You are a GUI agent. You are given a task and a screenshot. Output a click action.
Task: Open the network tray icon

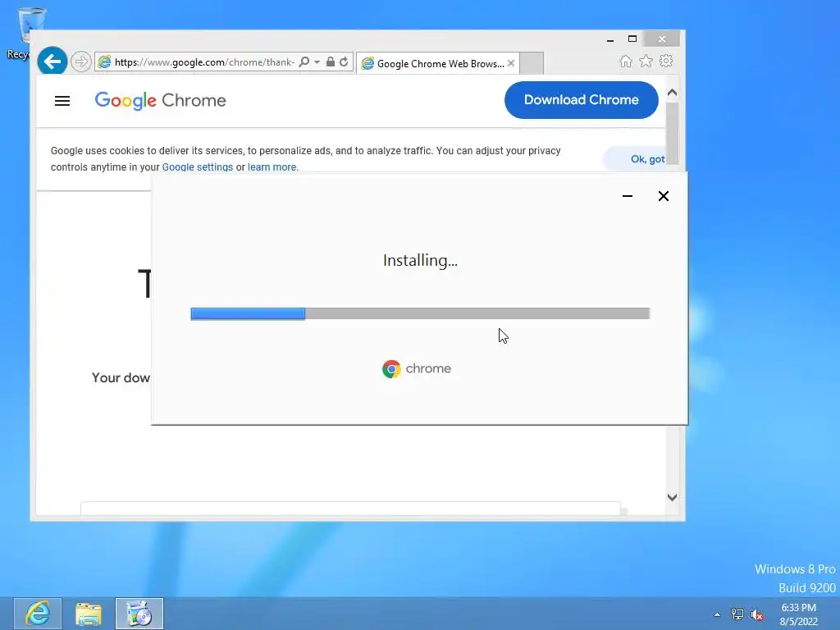[x=737, y=614]
